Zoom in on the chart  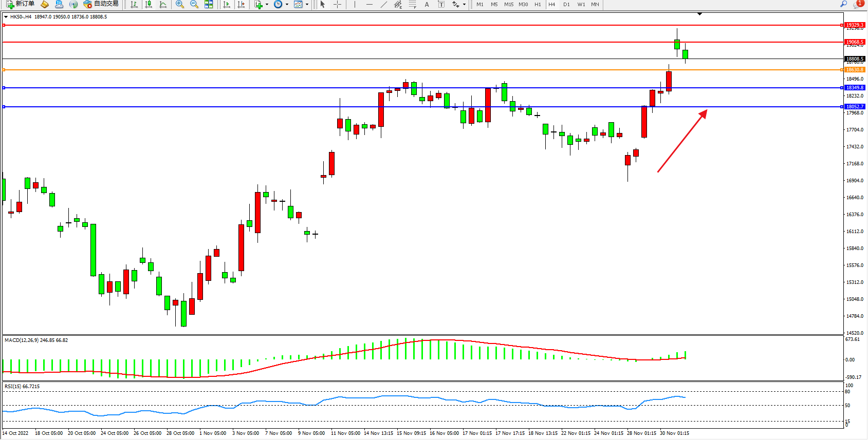(x=180, y=4)
